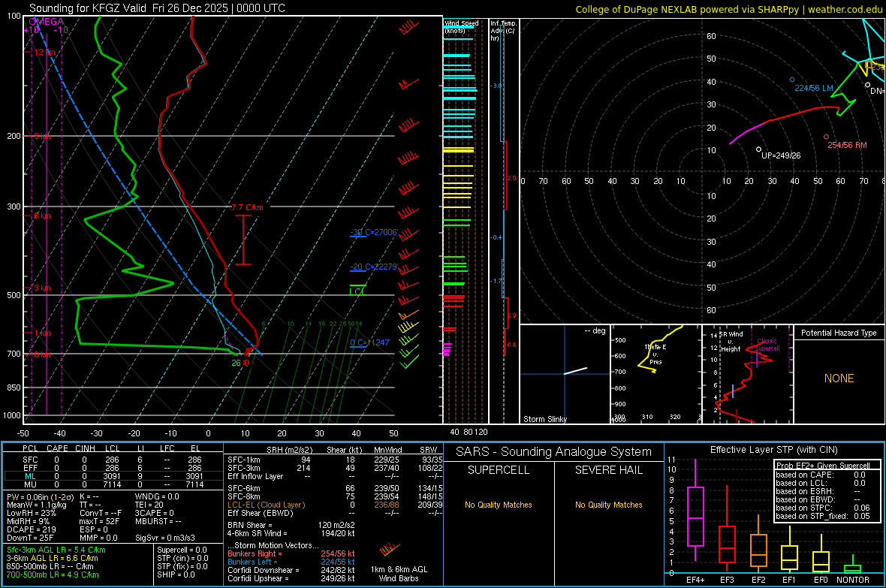This screenshot has width=886, height=588.
Task: Click the Bunkers Left = 224/56 kt line
Action: click(x=291, y=562)
